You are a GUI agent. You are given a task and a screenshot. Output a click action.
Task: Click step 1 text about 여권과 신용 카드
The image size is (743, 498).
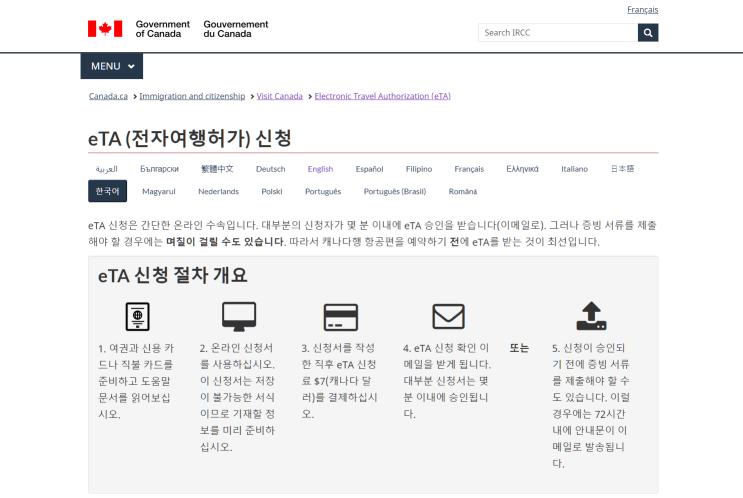tap(136, 381)
